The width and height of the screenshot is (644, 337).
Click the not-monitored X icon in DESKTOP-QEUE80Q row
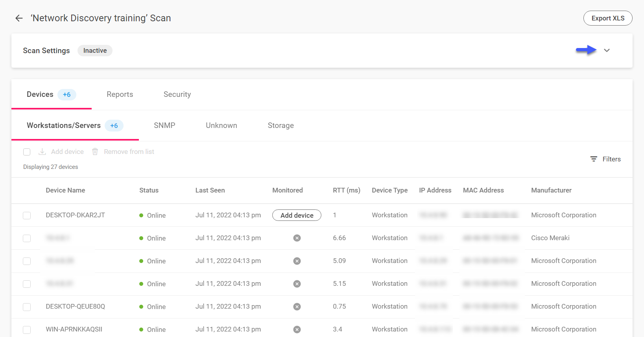coord(297,307)
